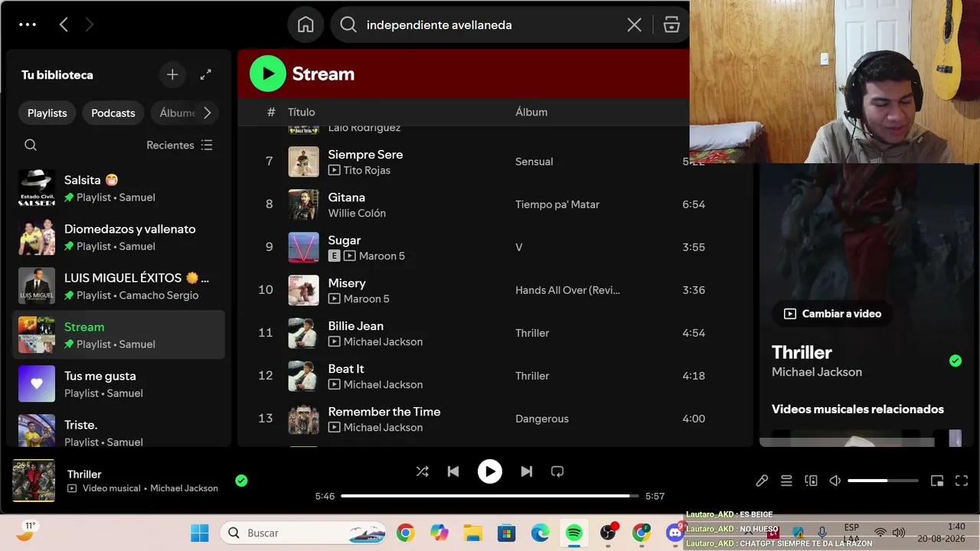Open the three-dots Spotify menu
The height and width of the screenshot is (551, 980).
click(28, 24)
